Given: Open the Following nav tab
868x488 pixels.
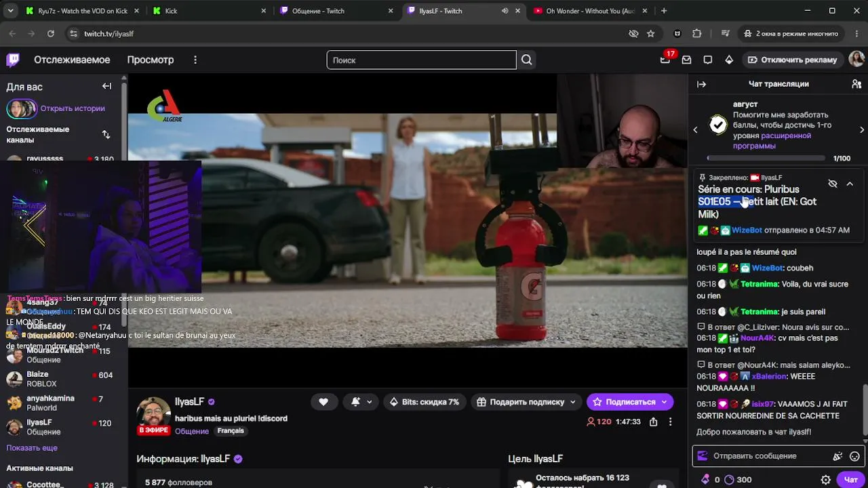Looking at the screenshot, I should 72,60.
